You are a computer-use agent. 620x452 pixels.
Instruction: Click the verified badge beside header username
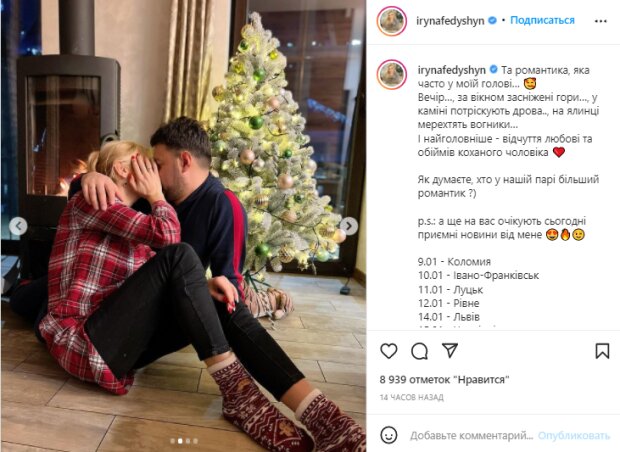[x=492, y=20]
